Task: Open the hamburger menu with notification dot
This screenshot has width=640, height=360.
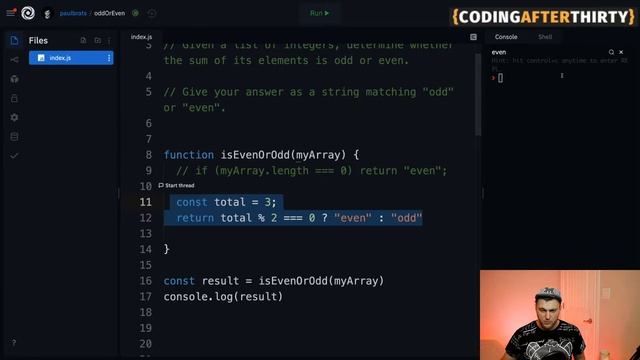Action: click(x=11, y=13)
